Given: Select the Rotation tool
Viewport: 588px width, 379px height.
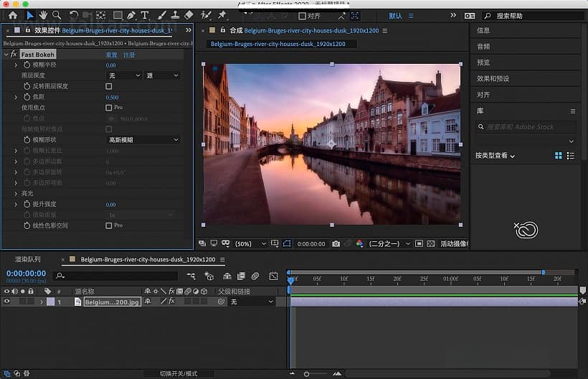Looking at the screenshot, I should click(73, 15).
